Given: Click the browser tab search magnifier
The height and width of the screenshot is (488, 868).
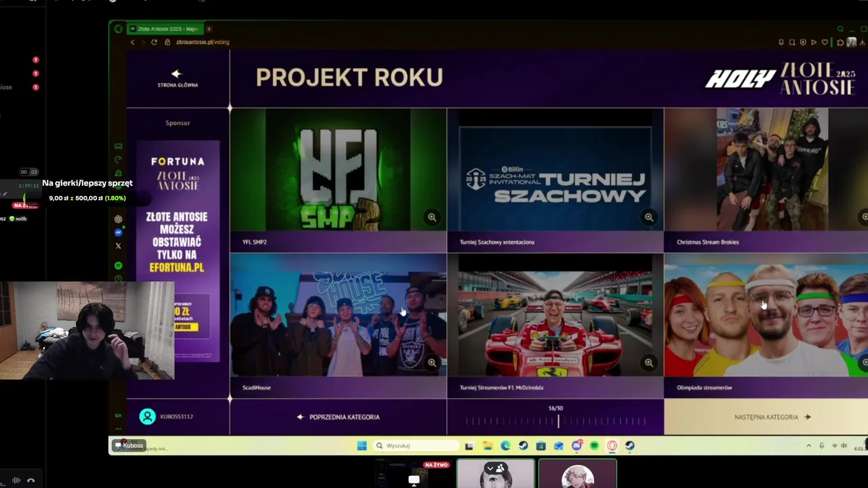Looking at the screenshot, I should pyautogui.click(x=840, y=28).
